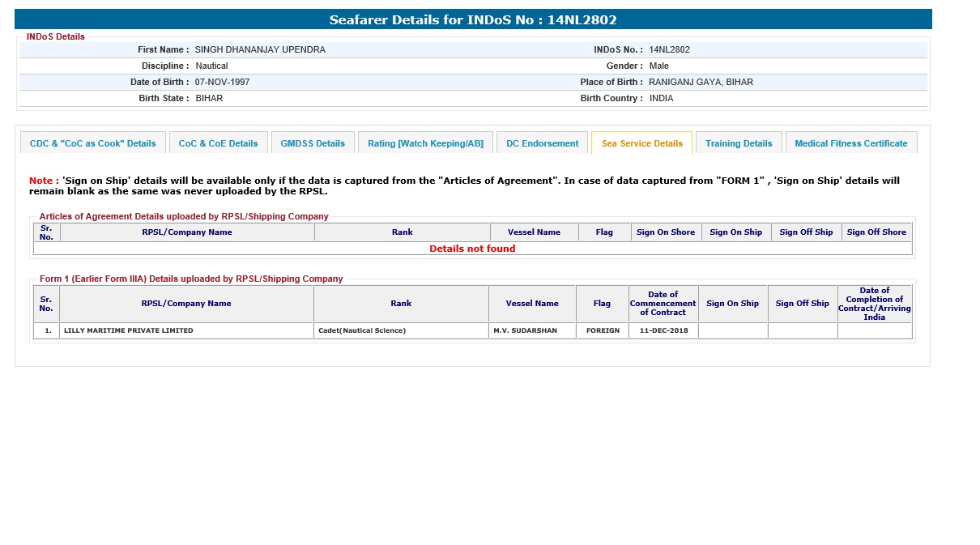Click the Seafarer Details page header
Screen dimensions: 980x545
click(473, 19)
